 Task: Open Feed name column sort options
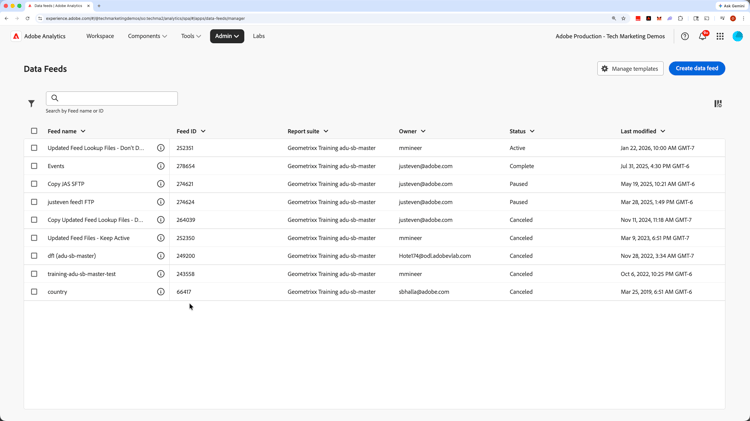click(83, 131)
